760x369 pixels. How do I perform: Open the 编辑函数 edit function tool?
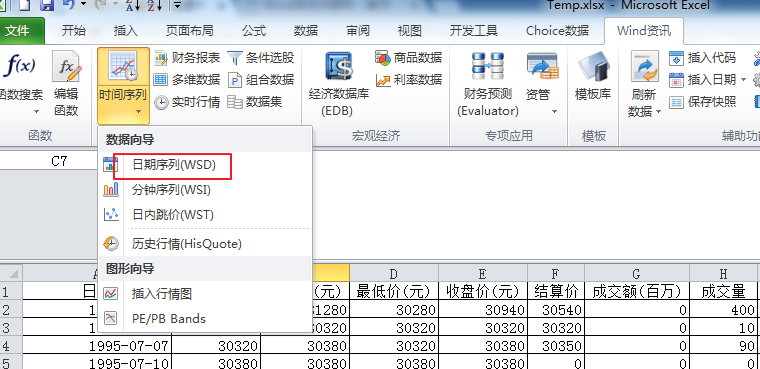(x=66, y=84)
